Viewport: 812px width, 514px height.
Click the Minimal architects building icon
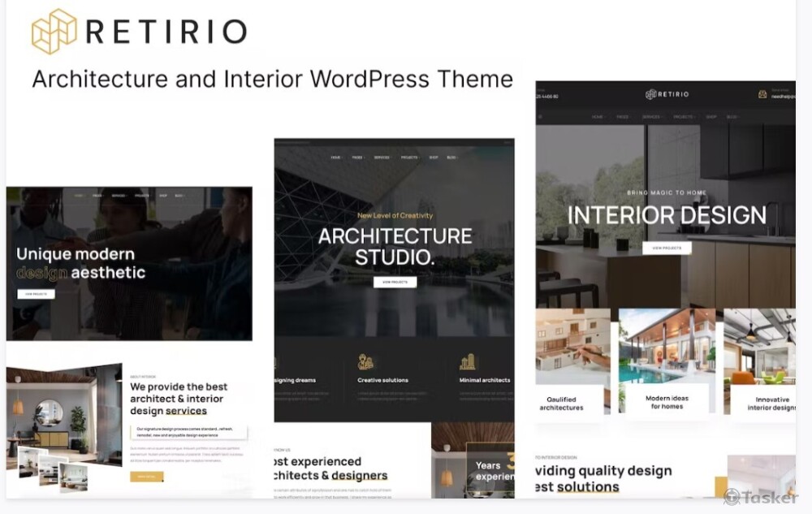[468, 362]
